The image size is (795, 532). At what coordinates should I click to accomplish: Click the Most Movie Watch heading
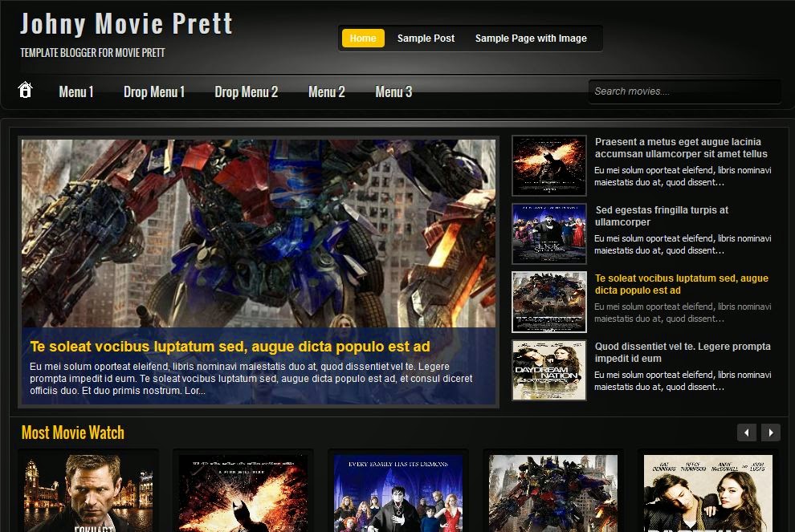coord(73,433)
